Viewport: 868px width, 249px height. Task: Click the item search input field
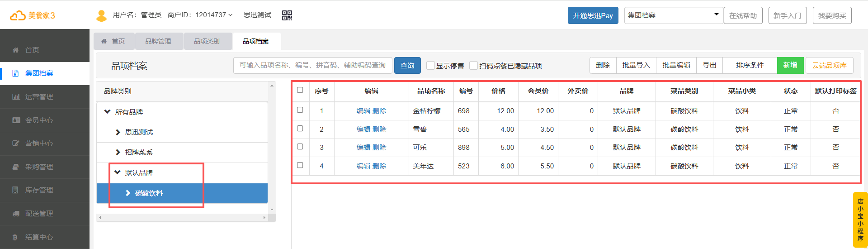[312, 65]
